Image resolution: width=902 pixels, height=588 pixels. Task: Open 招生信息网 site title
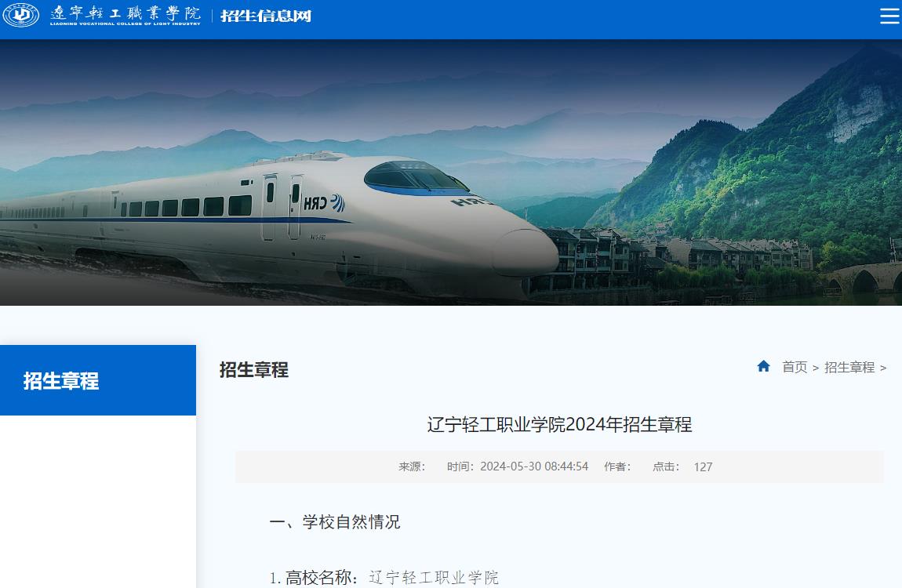[266, 16]
